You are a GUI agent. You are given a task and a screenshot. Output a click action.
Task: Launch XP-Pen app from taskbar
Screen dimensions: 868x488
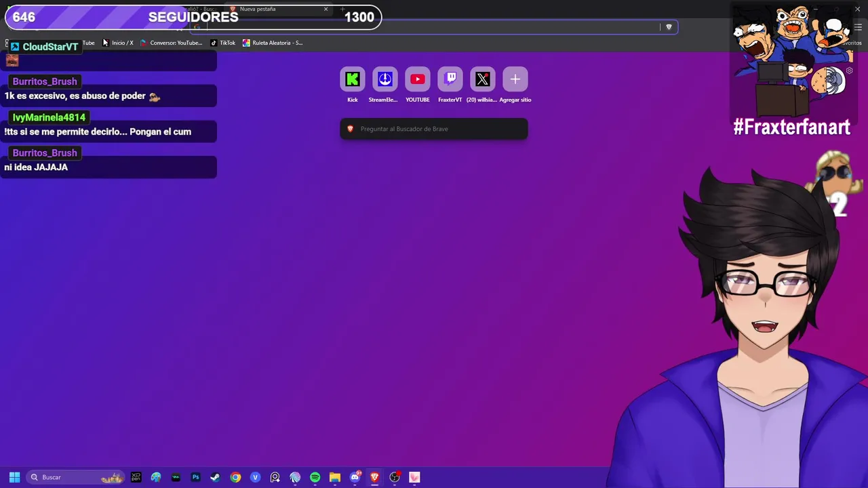[x=136, y=477]
